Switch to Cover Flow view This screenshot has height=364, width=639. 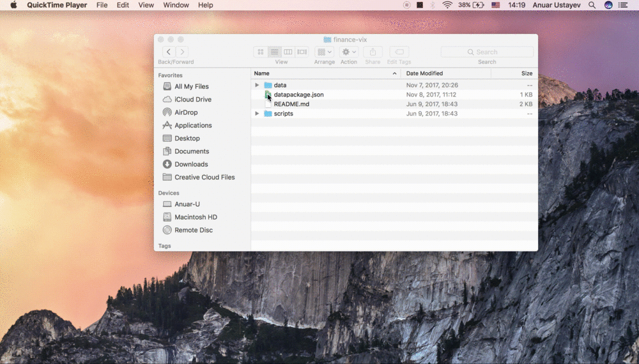coord(302,52)
